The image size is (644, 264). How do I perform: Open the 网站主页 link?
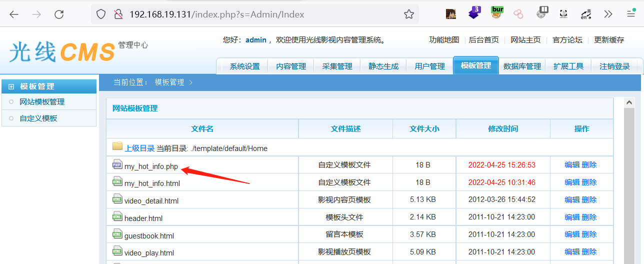click(525, 40)
